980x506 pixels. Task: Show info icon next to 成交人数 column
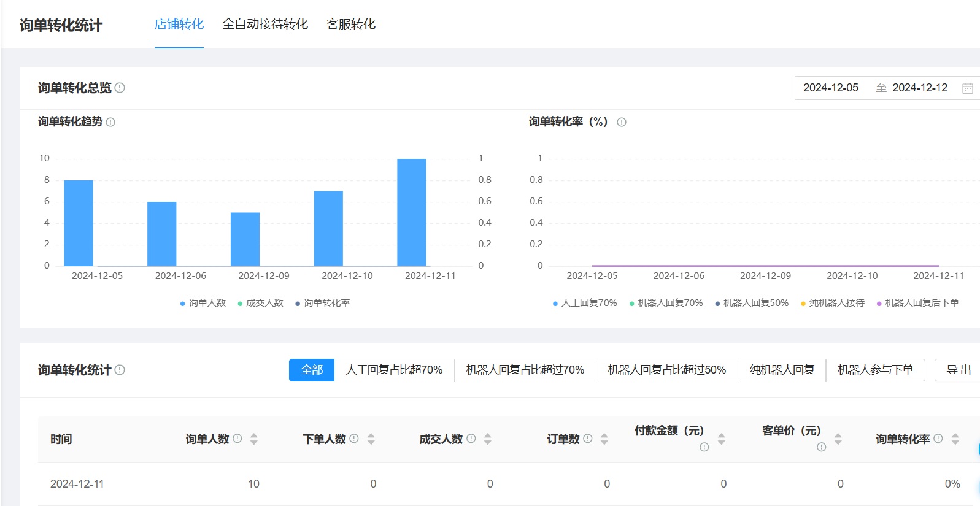pos(471,439)
